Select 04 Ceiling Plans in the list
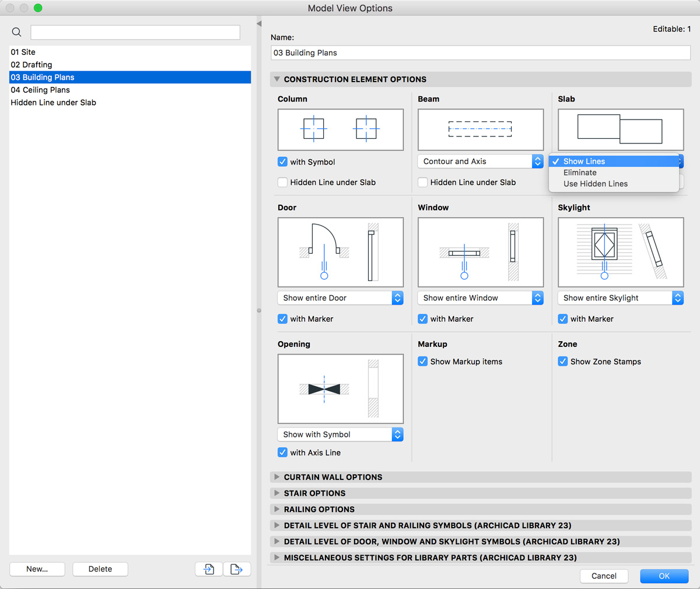The width and height of the screenshot is (700, 589). [x=40, y=90]
